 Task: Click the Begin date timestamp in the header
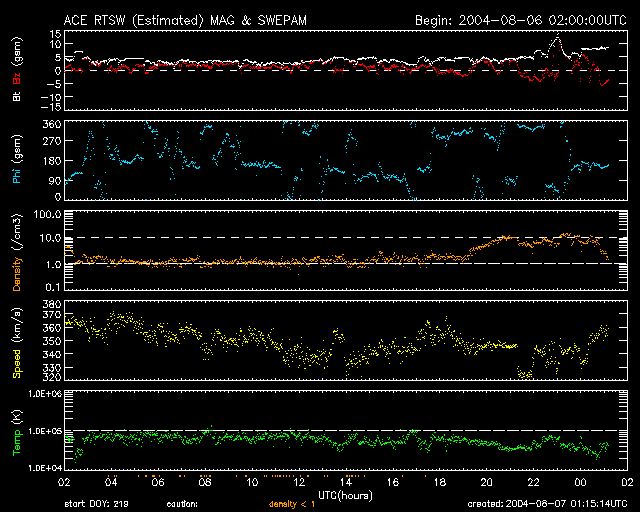coord(520,20)
